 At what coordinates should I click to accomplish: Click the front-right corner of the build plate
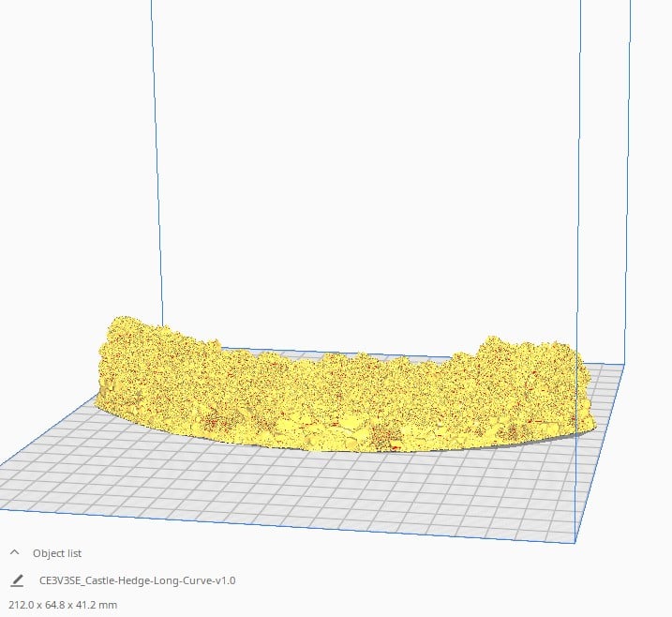[x=574, y=540]
